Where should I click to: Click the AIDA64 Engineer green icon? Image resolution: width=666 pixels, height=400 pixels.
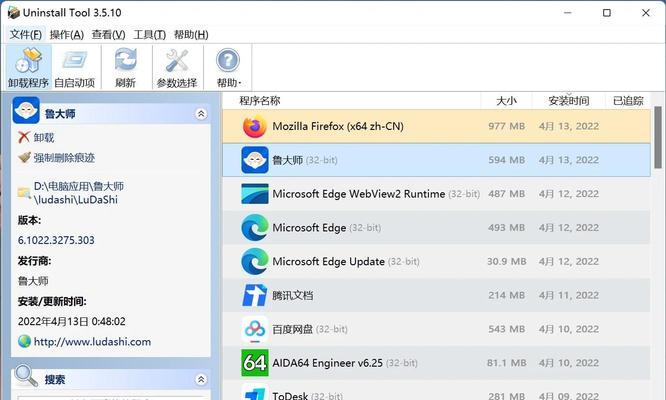point(254,363)
